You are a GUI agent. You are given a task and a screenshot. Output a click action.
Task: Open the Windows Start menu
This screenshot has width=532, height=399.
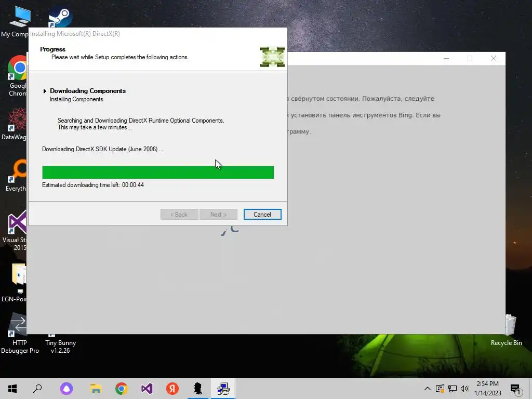pyautogui.click(x=12, y=389)
